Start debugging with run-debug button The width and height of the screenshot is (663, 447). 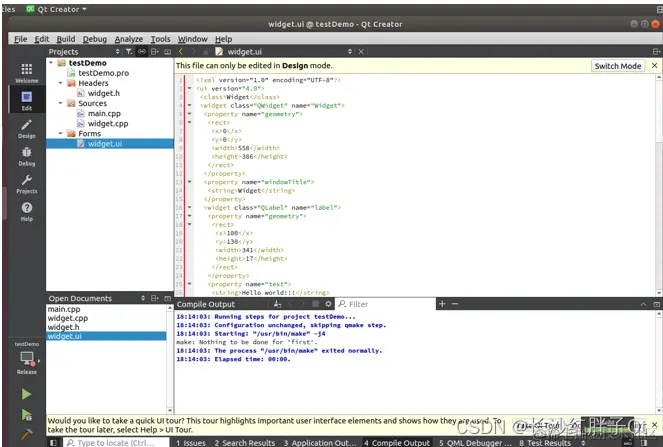coord(26,415)
